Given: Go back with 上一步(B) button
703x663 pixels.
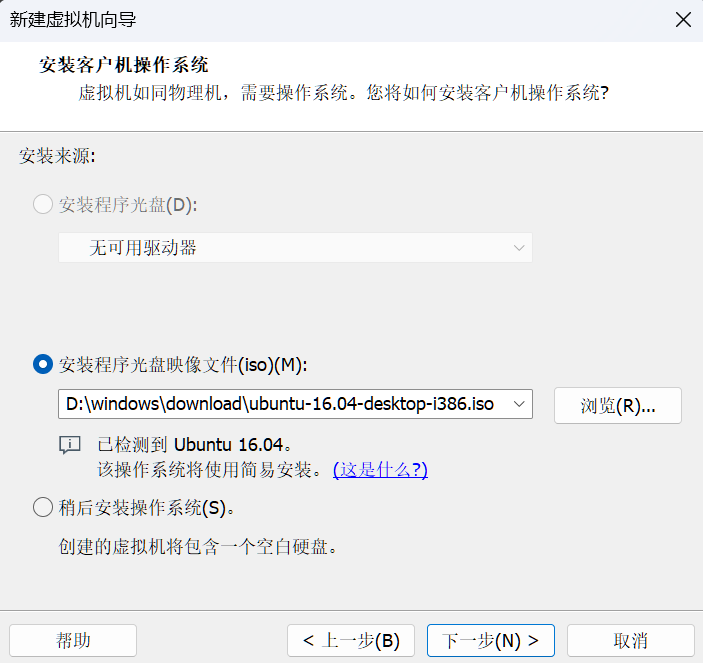Looking at the screenshot, I should (351, 640).
